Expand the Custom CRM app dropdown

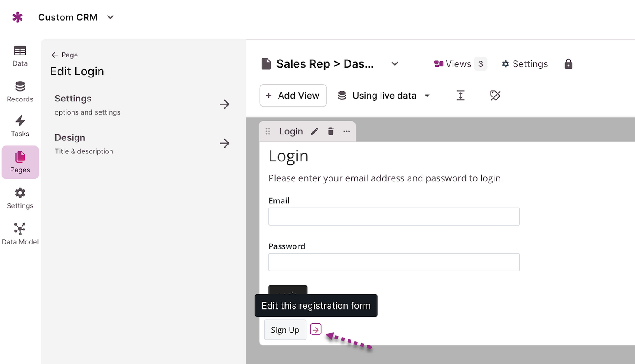110,17
